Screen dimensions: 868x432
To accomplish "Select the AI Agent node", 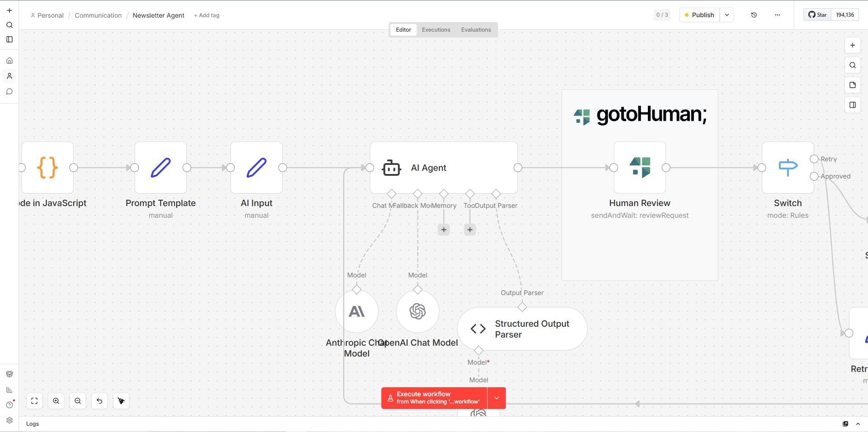I will point(444,168).
